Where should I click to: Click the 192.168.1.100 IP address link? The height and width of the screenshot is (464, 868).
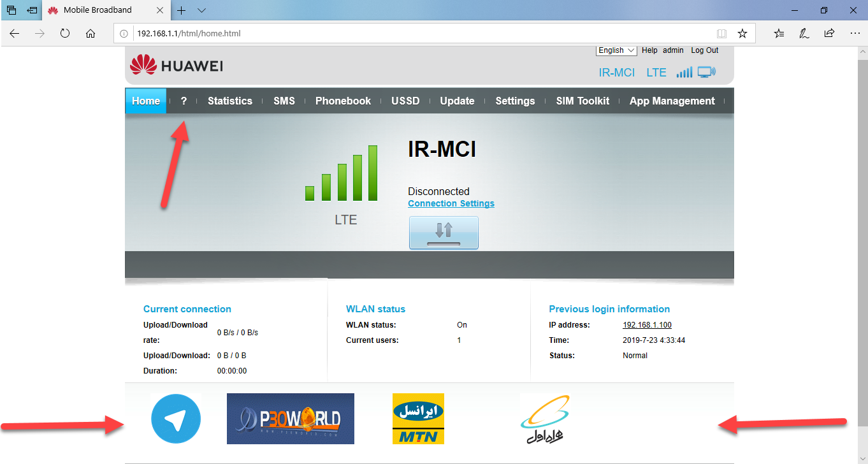(x=647, y=325)
